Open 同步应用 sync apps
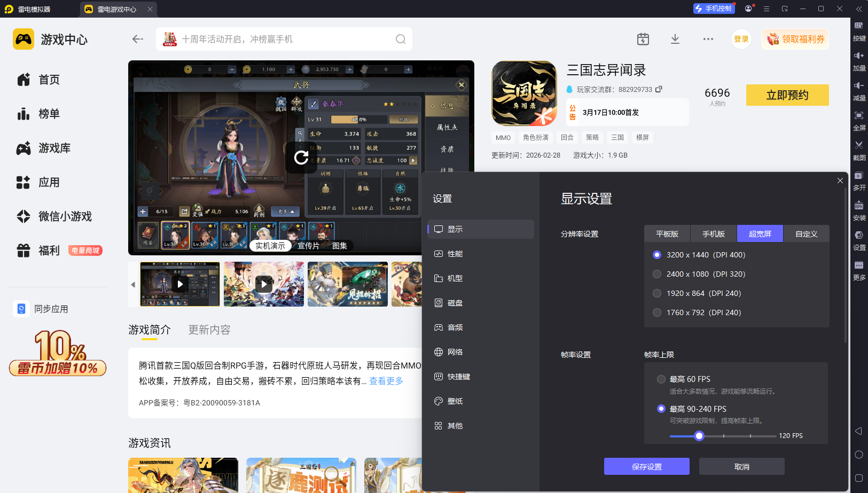Viewport: 868px width, 493px height. click(x=41, y=309)
